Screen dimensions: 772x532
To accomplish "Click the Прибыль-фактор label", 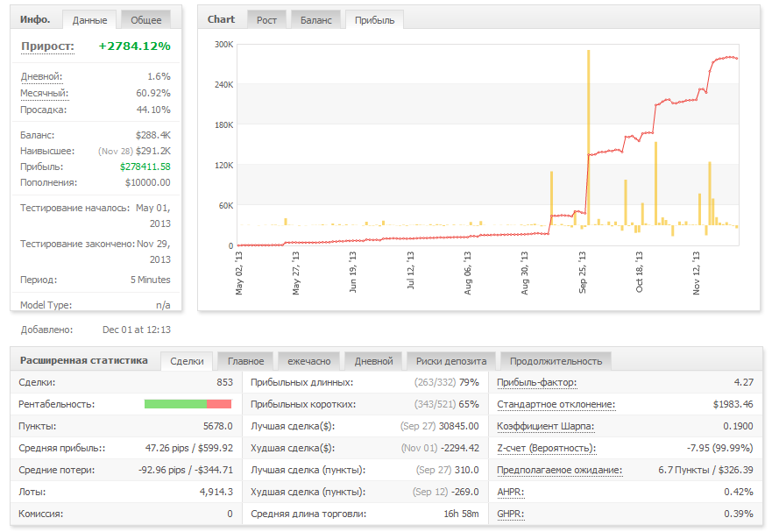I will pyautogui.click(x=536, y=383).
